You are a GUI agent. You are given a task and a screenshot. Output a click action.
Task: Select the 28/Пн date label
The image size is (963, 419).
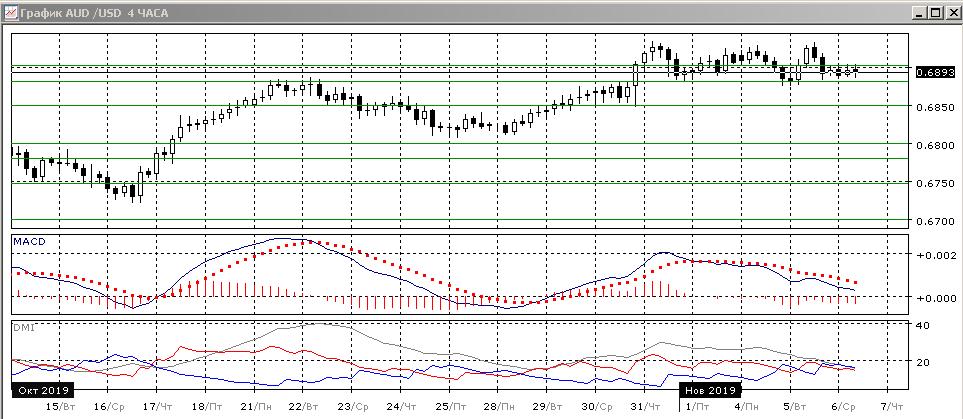pos(499,407)
